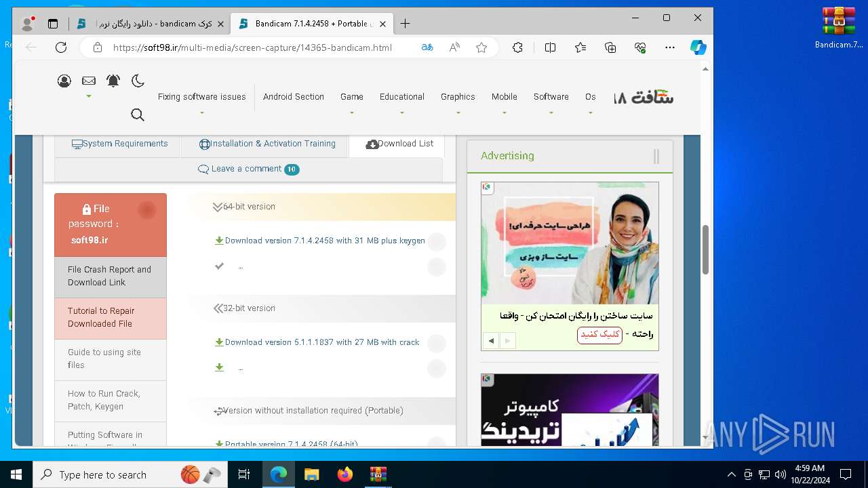Open Tutorial to Repair Downloaded File
Screen dimensions: 868x488
pyautogui.click(x=111, y=317)
